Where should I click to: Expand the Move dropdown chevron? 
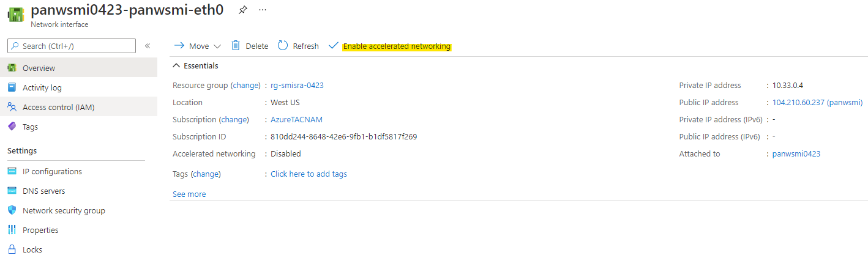point(217,46)
